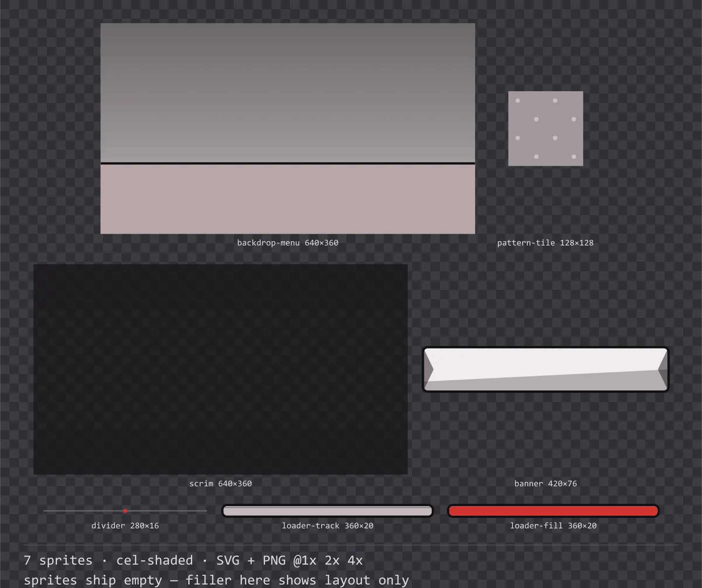
Task: Select the pattern-tile dotted sprite
Action: (545, 128)
